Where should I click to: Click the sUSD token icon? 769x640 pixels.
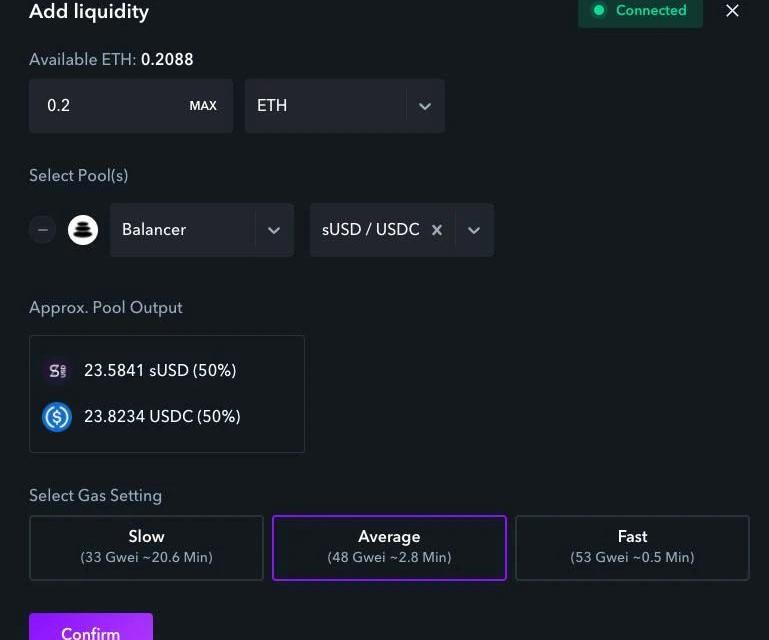coord(57,371)
